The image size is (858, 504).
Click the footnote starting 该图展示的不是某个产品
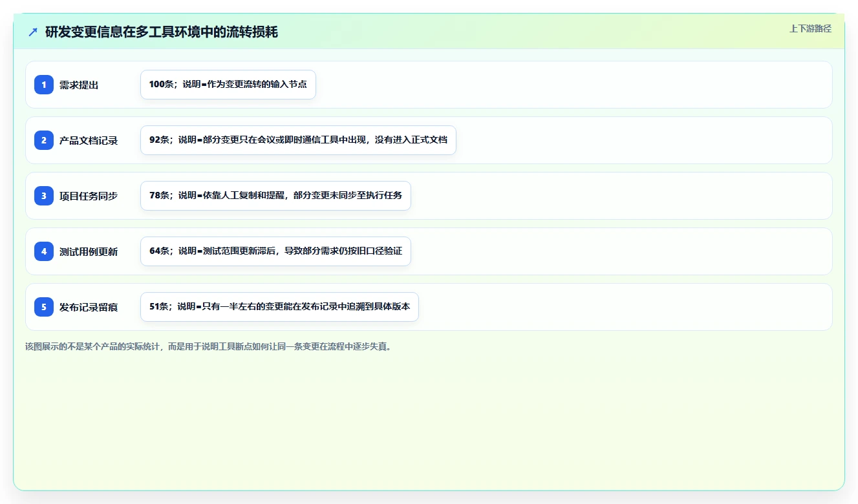pyautogui.click(x=208, y=346)
